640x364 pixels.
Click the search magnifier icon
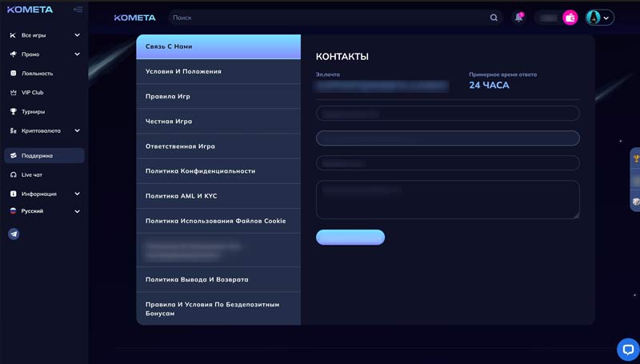coord(494,18)
